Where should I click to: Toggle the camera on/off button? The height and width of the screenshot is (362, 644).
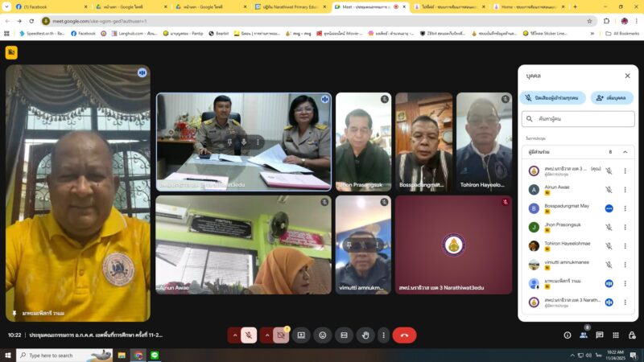(281, 335)
